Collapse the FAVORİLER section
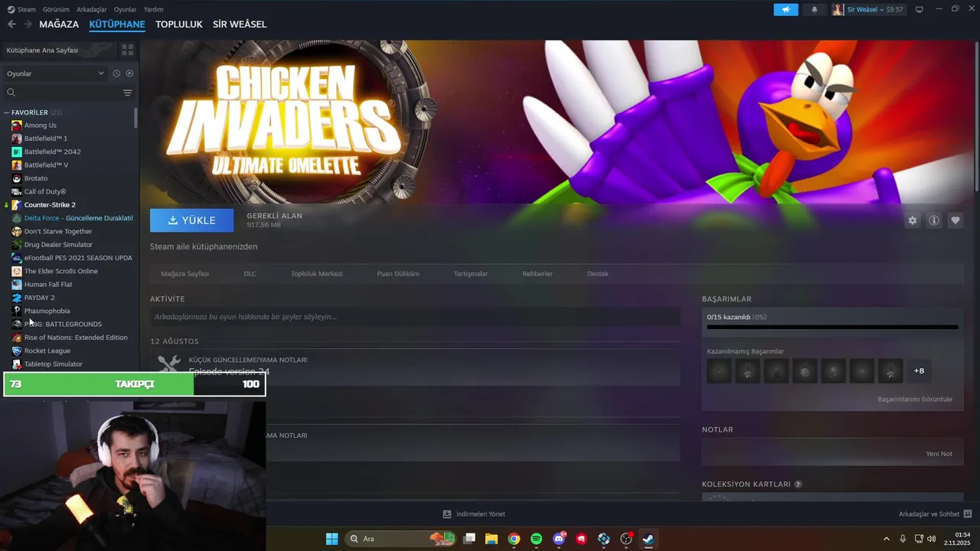The width and height of the screenshot is (980, 551). [7, 112]
